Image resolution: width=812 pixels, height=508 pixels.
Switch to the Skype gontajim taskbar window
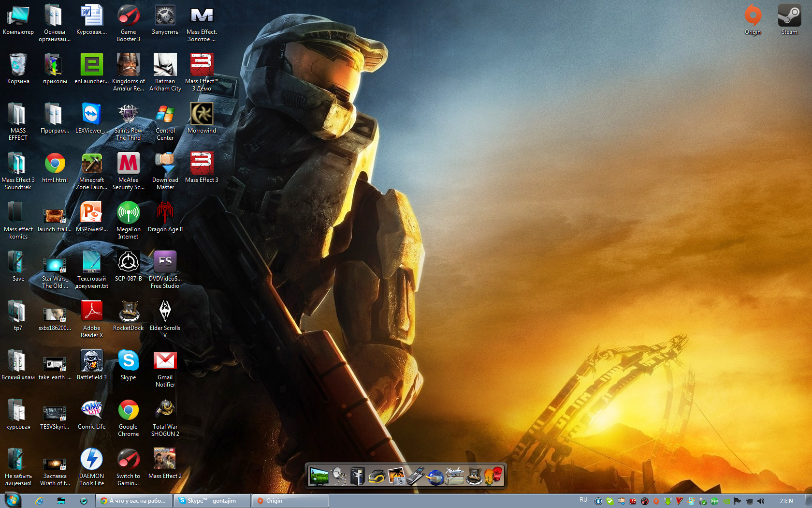[212, 501]
